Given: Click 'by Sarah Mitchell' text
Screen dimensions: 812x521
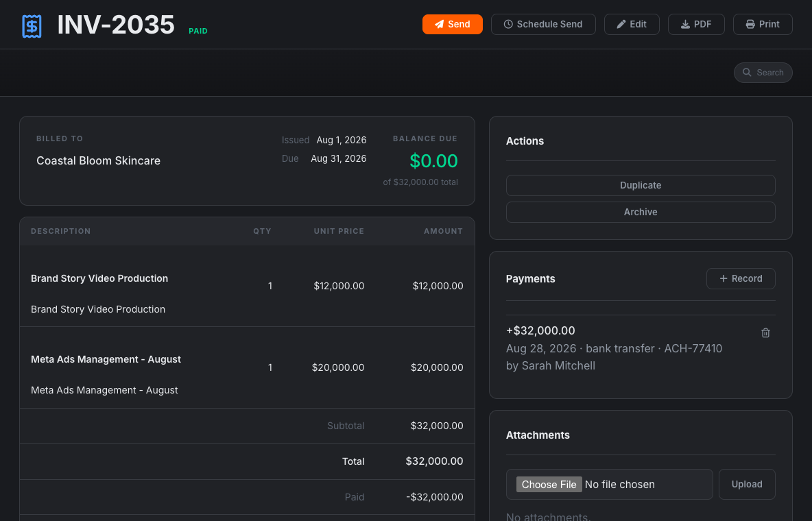Looking at the screenshot, I should pos(551,365).
